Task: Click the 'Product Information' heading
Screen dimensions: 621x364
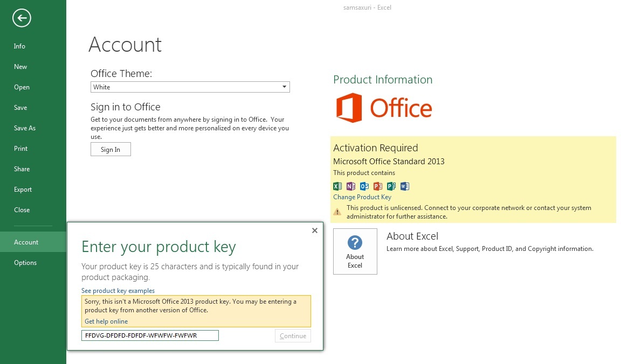Action: pos(383,80)
